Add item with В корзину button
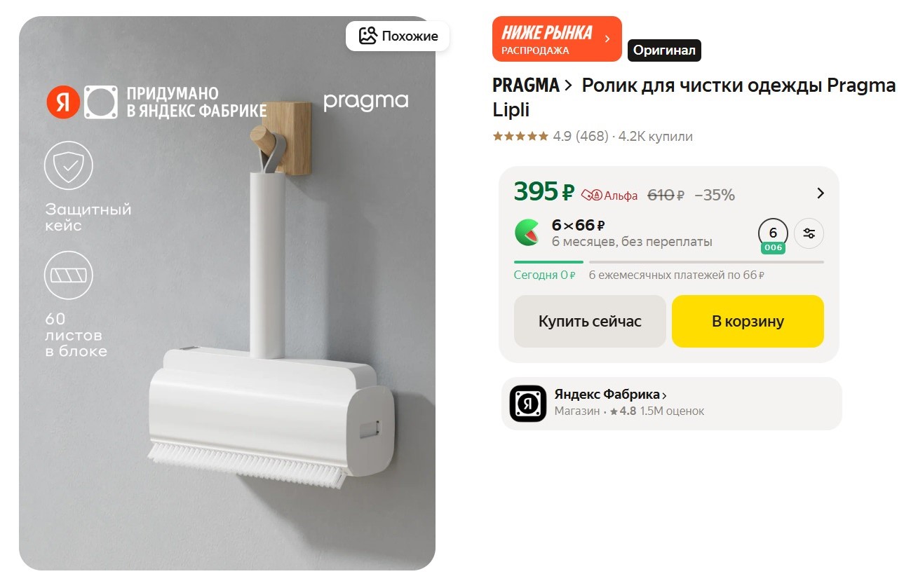 (748, 321)
